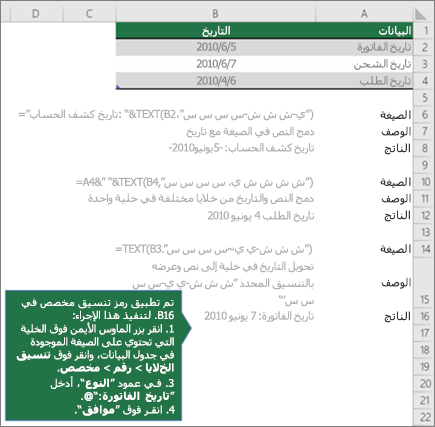Select column C header

tap(89, 13)
